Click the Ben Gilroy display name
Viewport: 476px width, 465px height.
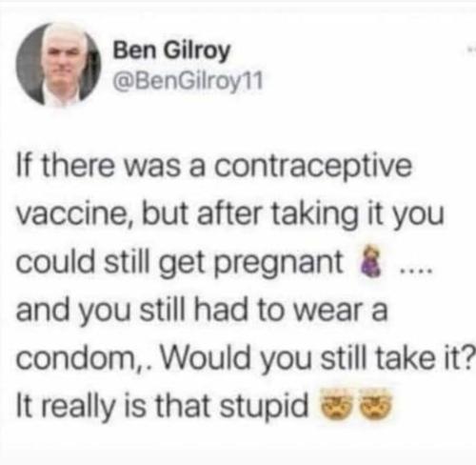tap(171, 51)
